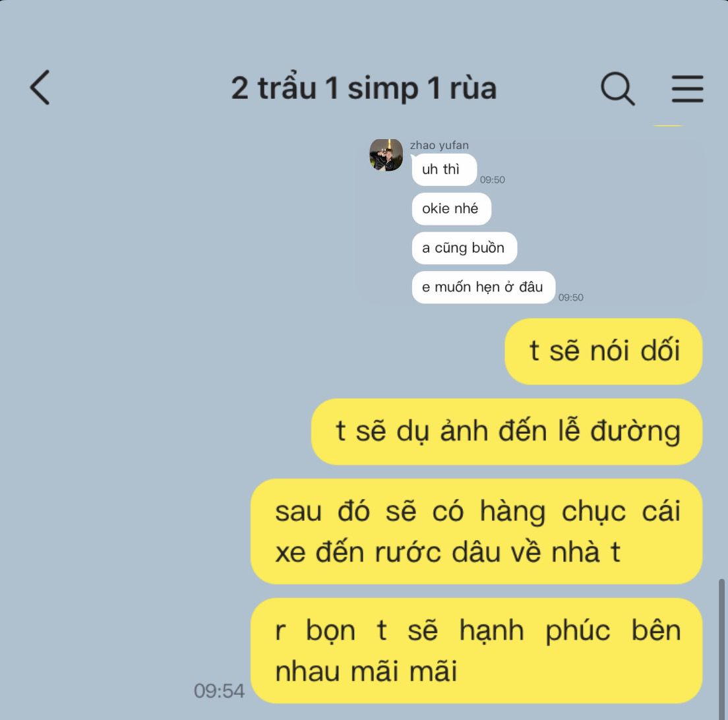Open chat search with magnifier icon
728x720 pixels.
(x=617, y=88)
